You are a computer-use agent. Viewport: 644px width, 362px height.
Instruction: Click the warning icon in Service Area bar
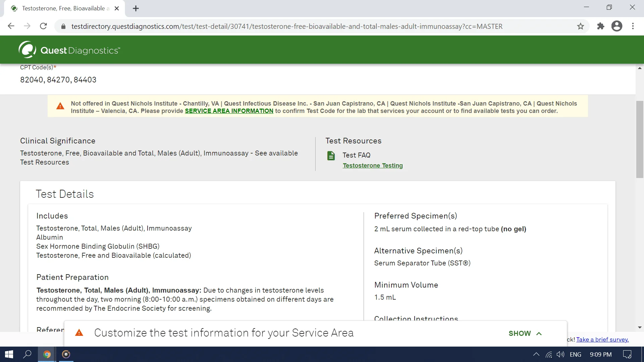(x=79, y=333)
